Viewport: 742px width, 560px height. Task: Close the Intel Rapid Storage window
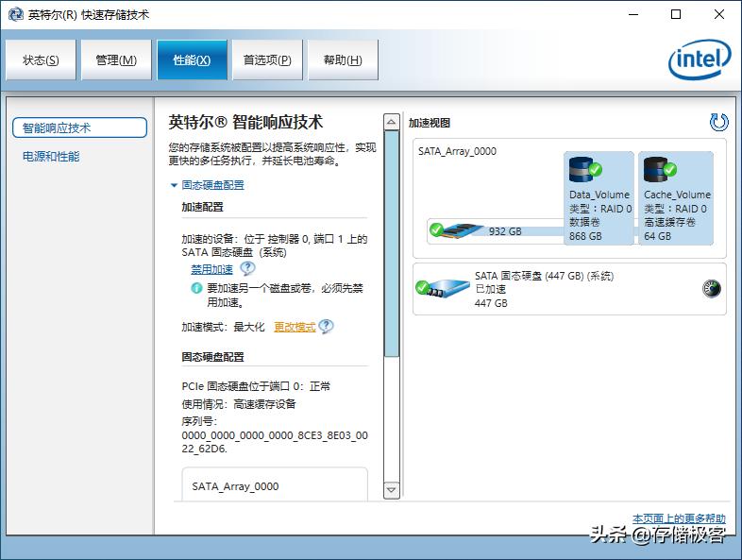pyautogui.click(x=719, y=14)
